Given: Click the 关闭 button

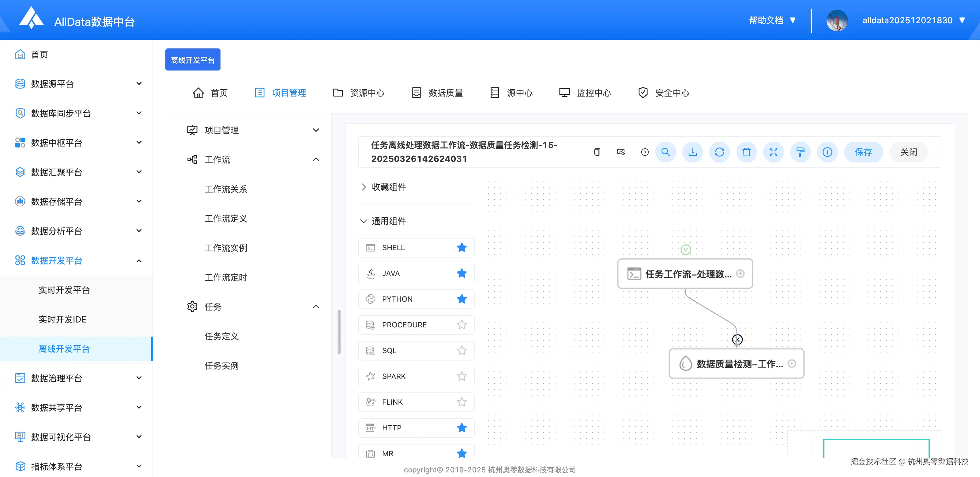Looking at the screenshot, I should pyautogui.click(x=908, y=152).
